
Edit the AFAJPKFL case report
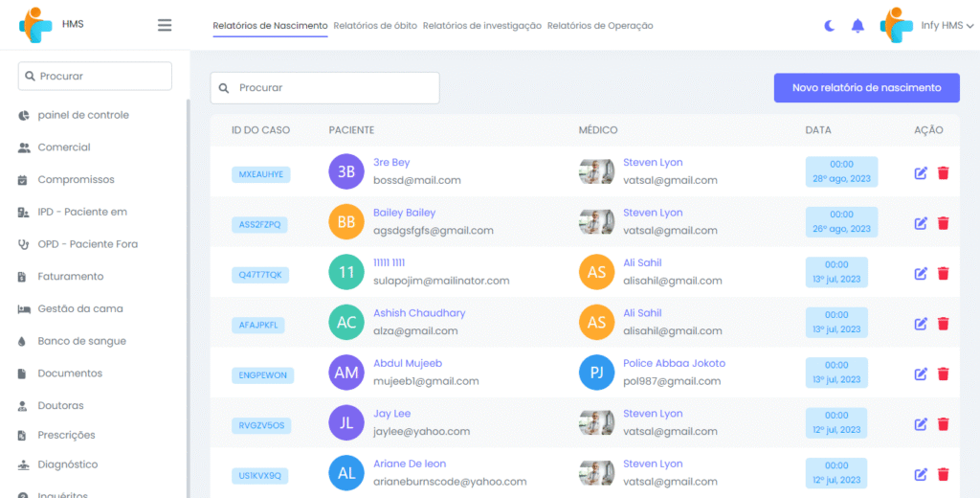(x=921, y=324)
